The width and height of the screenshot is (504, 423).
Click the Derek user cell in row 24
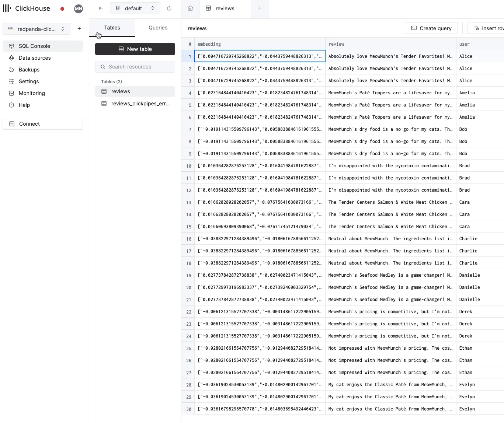(480, 336)
